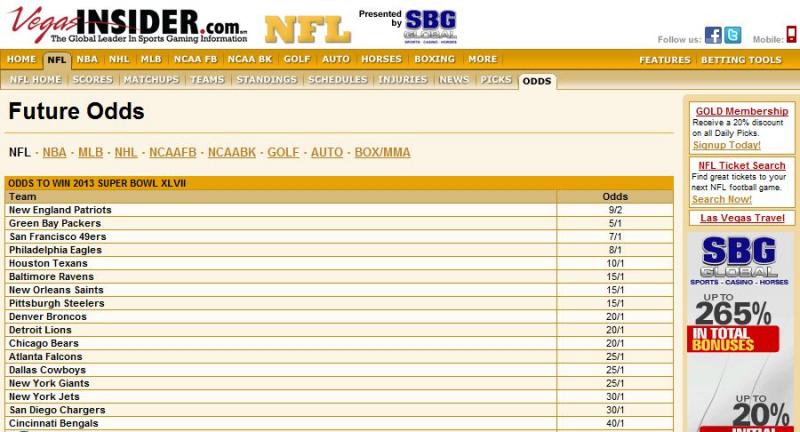Viewport: 800px width, 432px height.
Task: Switch to the STANDINGS sub-tab
Action: coord(266,80)
